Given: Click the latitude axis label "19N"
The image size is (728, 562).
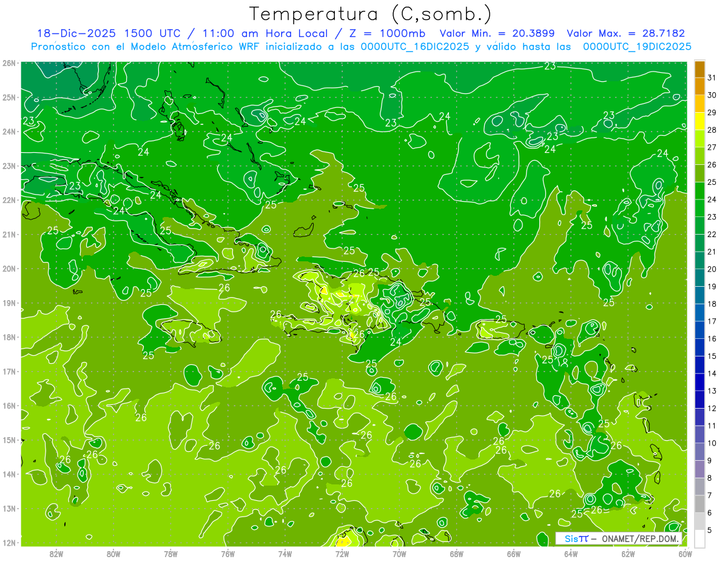Looking at the screenshot, I should coord(9,303).
